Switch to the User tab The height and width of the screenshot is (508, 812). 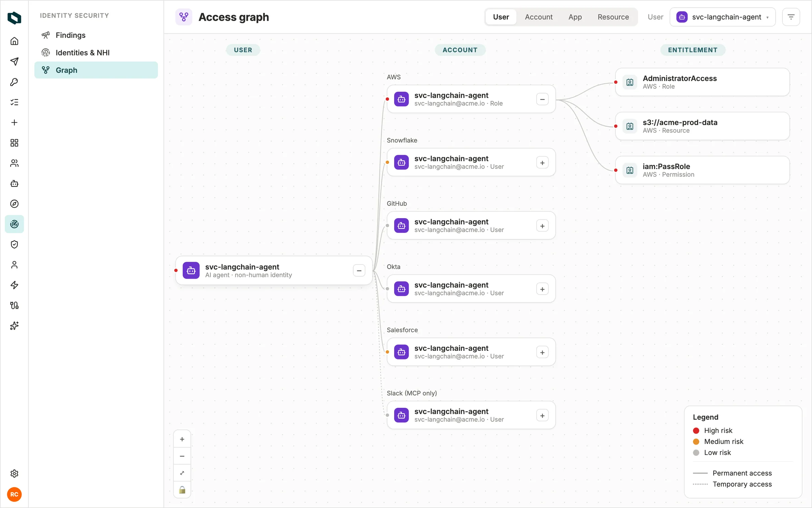click(501, 17)
